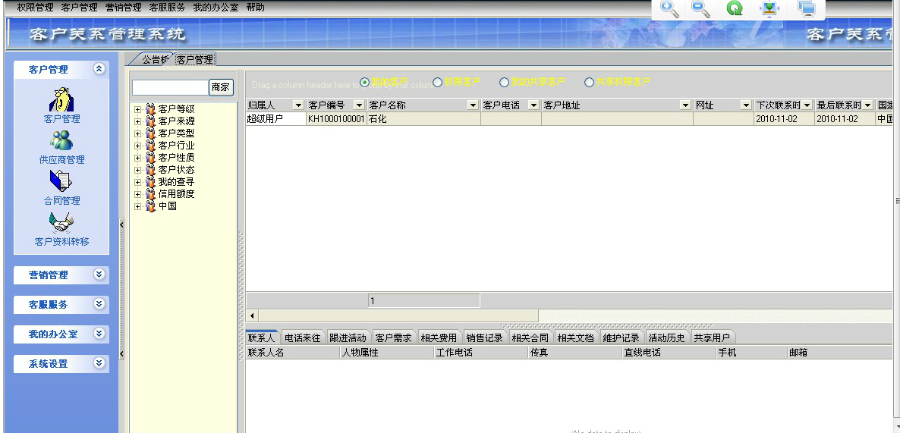
Task: Open 供应商管理 sidebar icon
Action: [x=62, y=141]
